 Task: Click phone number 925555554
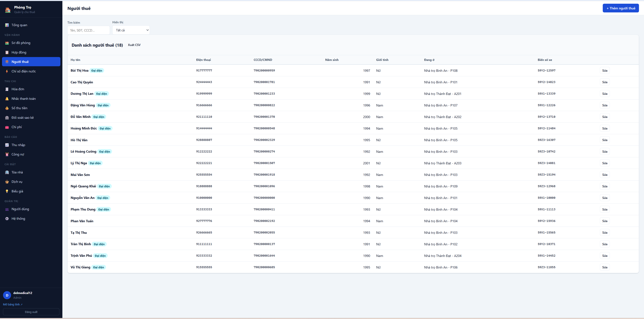pos(204,175)
